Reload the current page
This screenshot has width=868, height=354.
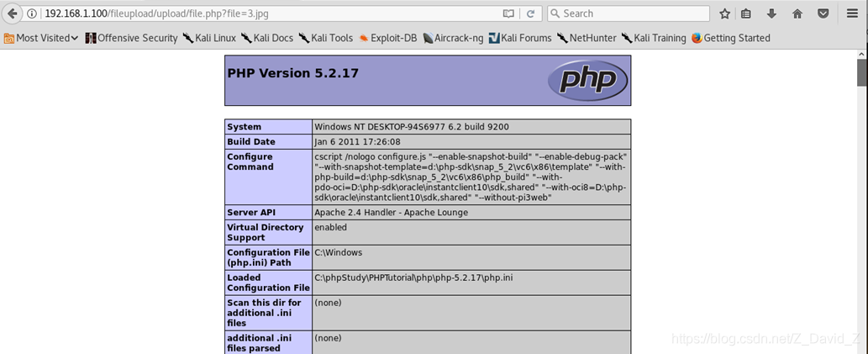pos(530,13)
